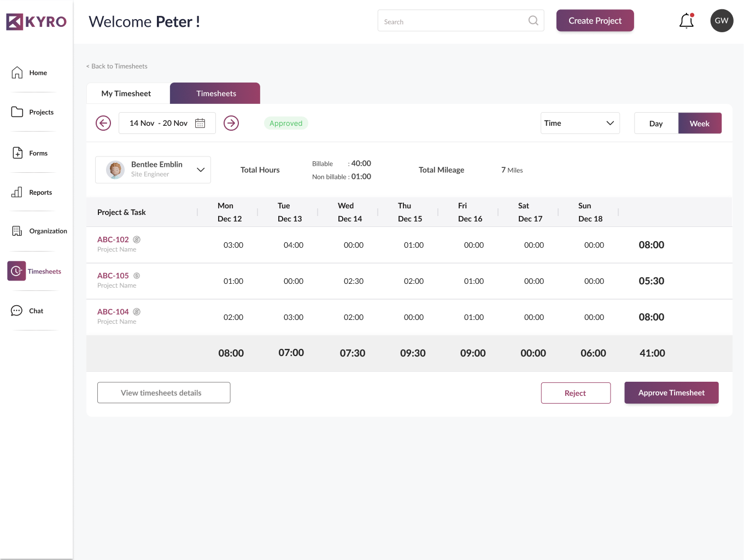Switch to Week view
The image size is (744, 560).
pyautogui.click(x=700, y=123)
